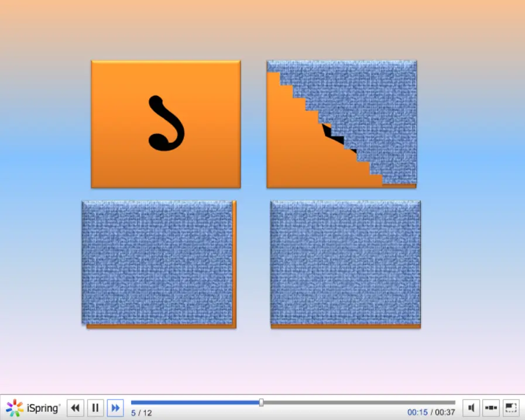
Task: Flip the bottom-left blue fabric card
Action: pos(159,264)
